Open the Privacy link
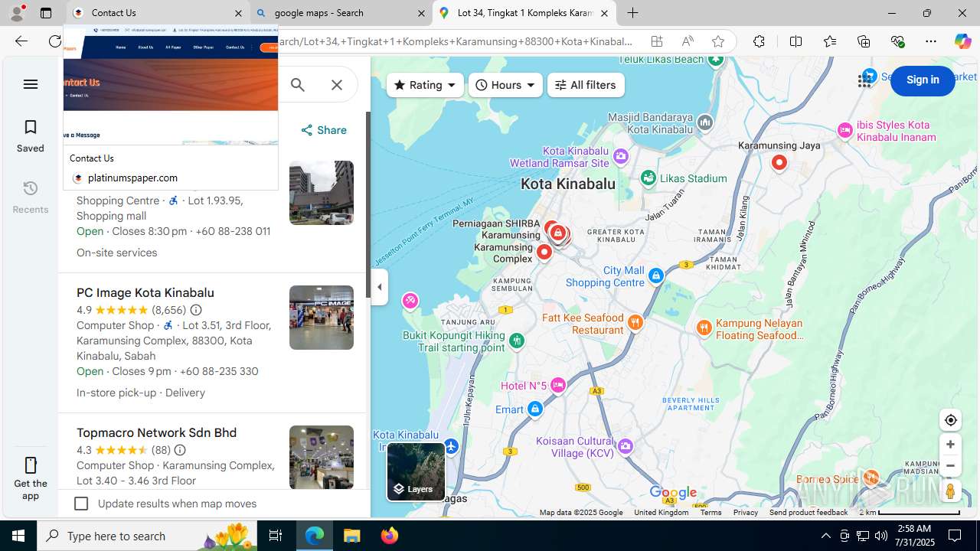Viewport: 980px width, 551px height. (x=745, y=512)
